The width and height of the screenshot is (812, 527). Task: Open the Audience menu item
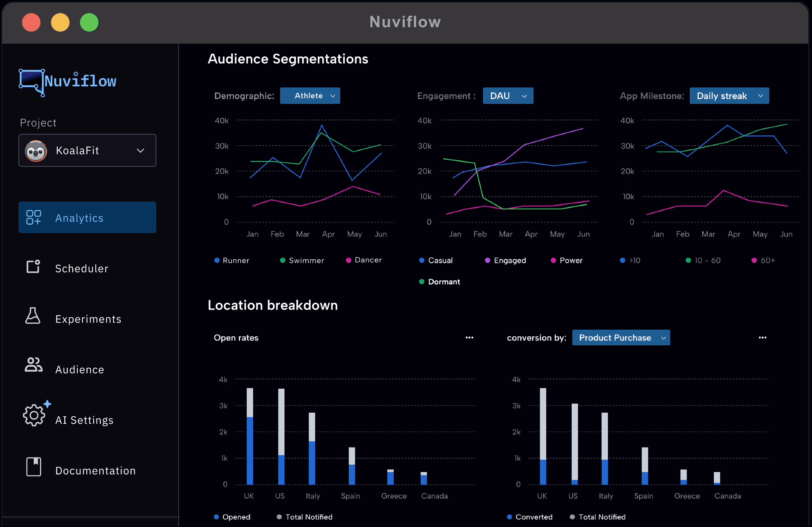coord(80,370)
